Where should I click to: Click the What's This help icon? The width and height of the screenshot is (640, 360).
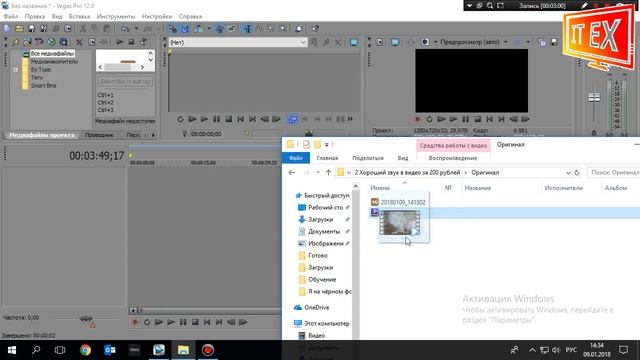(x=315, y=29)
